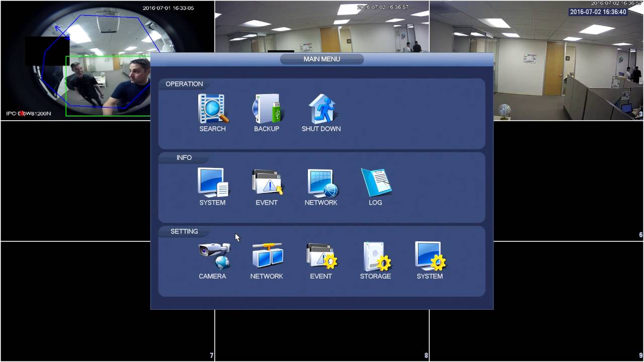Open Storage settings hard-drive icon
The image size is (644, 362).
377,256
